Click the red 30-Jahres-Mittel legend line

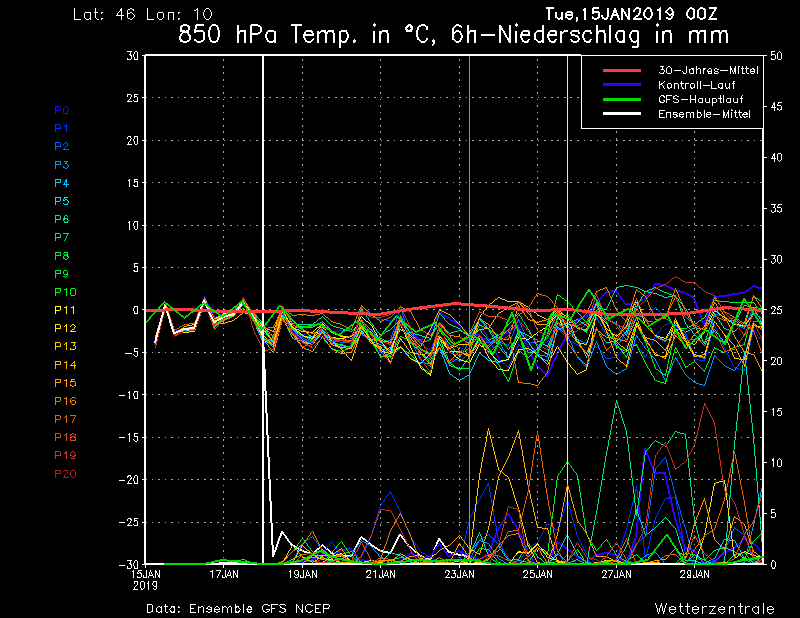point(621,70)
